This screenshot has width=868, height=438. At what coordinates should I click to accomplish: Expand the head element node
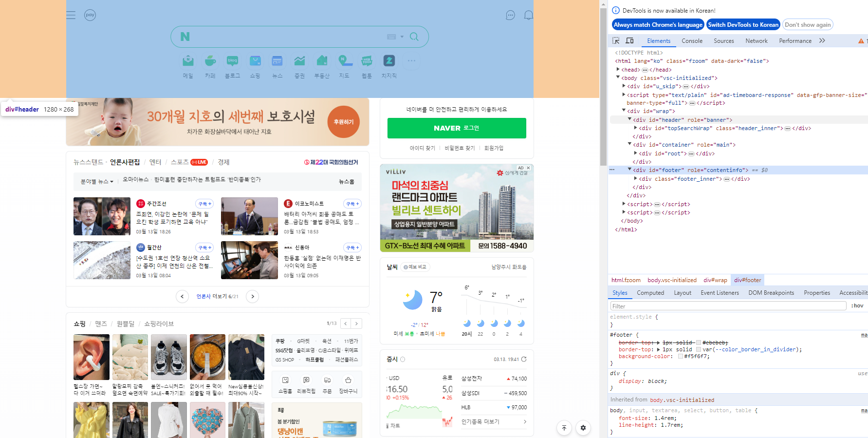pos(618,70)
